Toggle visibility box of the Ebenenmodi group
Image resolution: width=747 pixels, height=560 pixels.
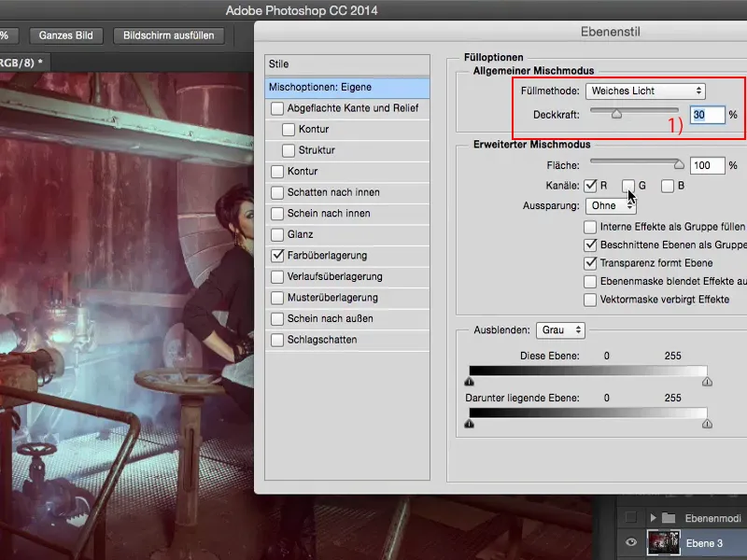pos(631,517)
